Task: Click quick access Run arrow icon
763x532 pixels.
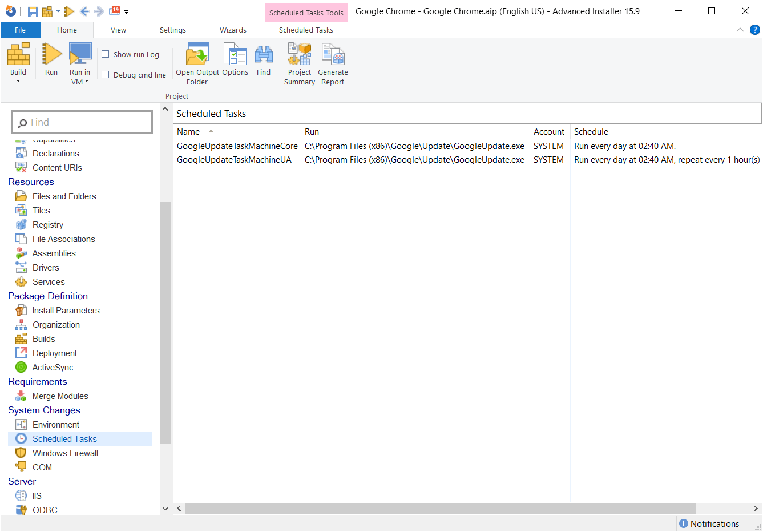Action: [x=69, y=11]
